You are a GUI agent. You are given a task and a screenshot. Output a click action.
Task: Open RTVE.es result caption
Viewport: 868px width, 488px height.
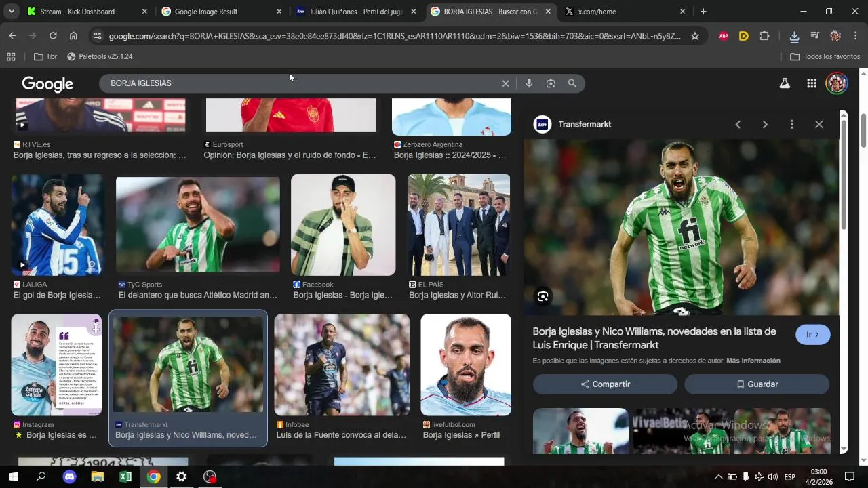[x=100, y=155]
